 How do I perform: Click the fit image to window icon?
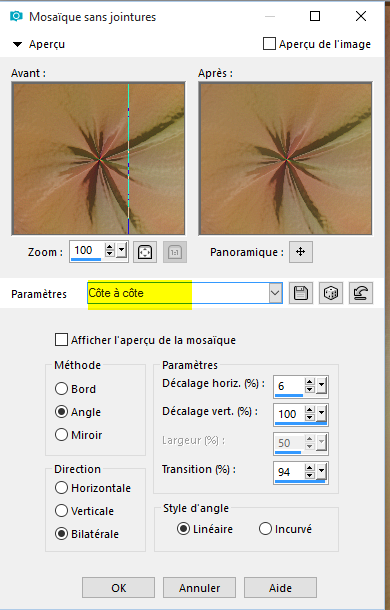click(x=145, y=252)
